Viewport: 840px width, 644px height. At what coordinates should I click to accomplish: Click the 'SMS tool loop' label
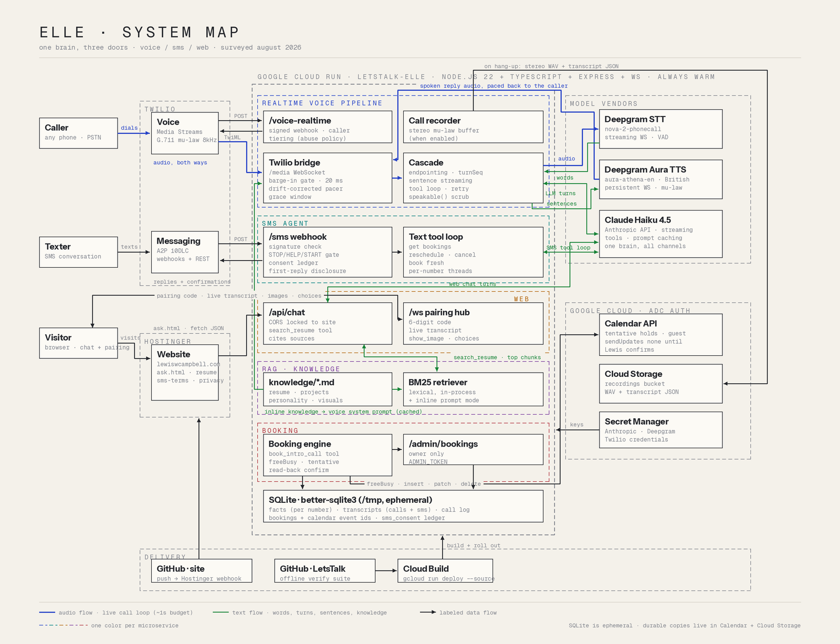pyautogui.click(x=568, y=248)
